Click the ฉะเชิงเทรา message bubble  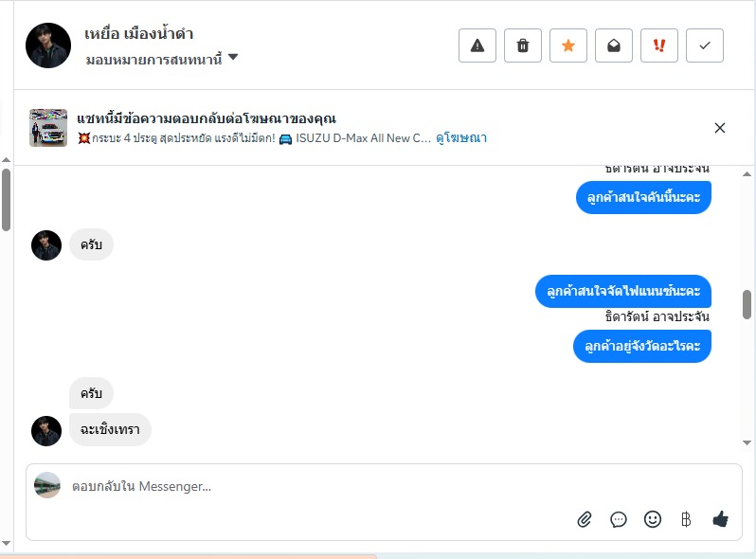[x=110, y=429]
